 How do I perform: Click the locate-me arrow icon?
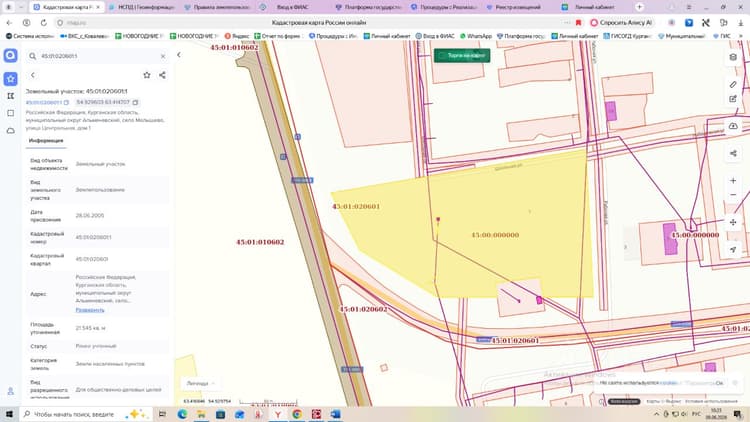pyautogui.click(x=733, y=249)
